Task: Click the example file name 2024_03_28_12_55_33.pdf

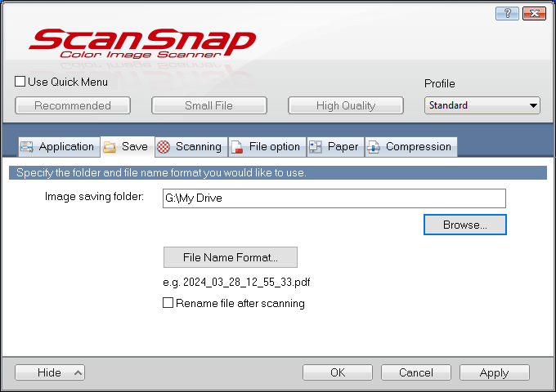Action: coord(246,282)
